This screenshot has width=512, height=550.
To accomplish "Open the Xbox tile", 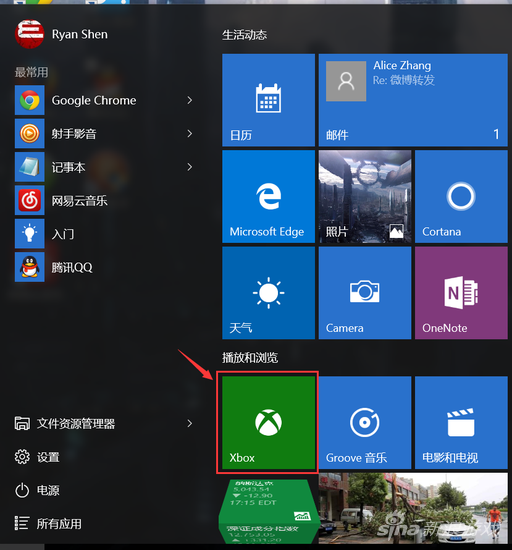I will 268,422.
